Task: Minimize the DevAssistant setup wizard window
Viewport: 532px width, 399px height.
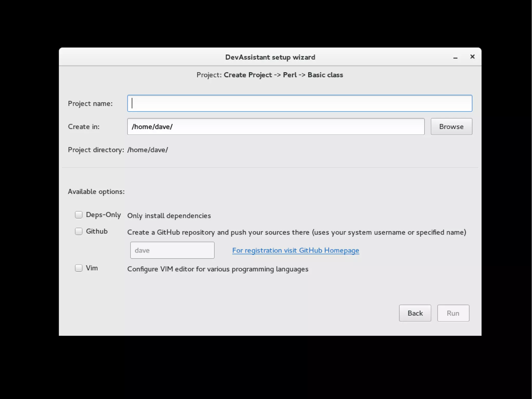Action: click(455, 57)
